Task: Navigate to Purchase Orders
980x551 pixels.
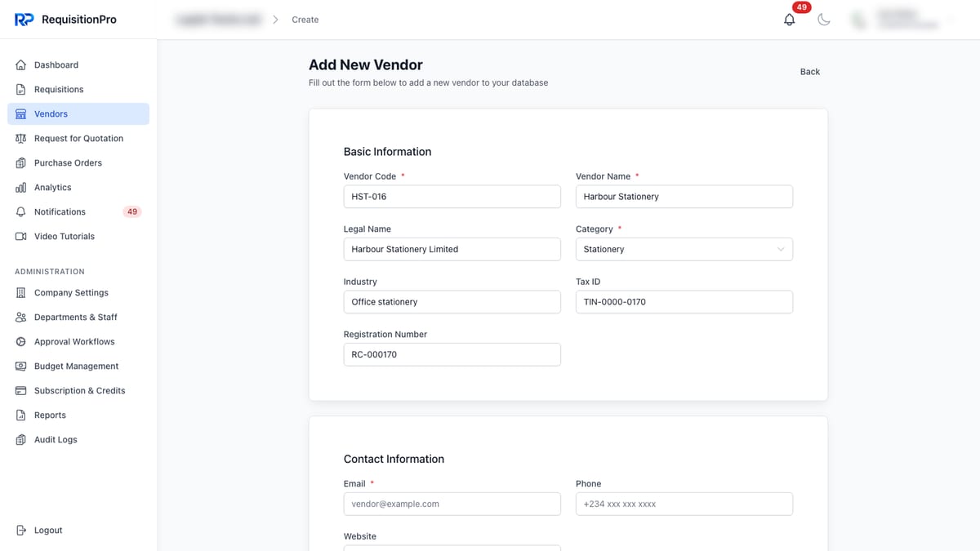Action: click(x=78, y=163)
